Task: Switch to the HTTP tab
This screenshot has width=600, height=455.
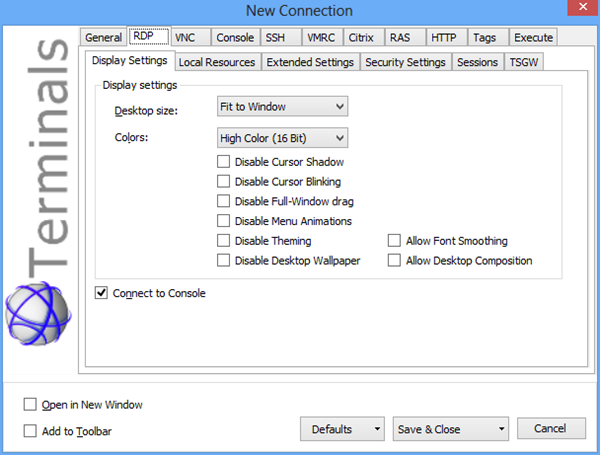Action: (x=446, y=38)
